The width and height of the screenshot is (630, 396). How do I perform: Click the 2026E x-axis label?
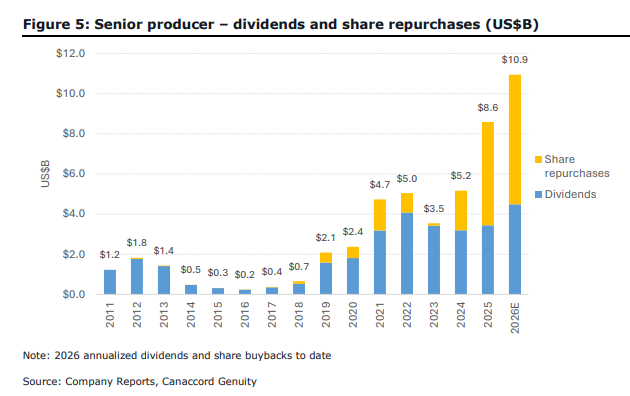[515, 318]
